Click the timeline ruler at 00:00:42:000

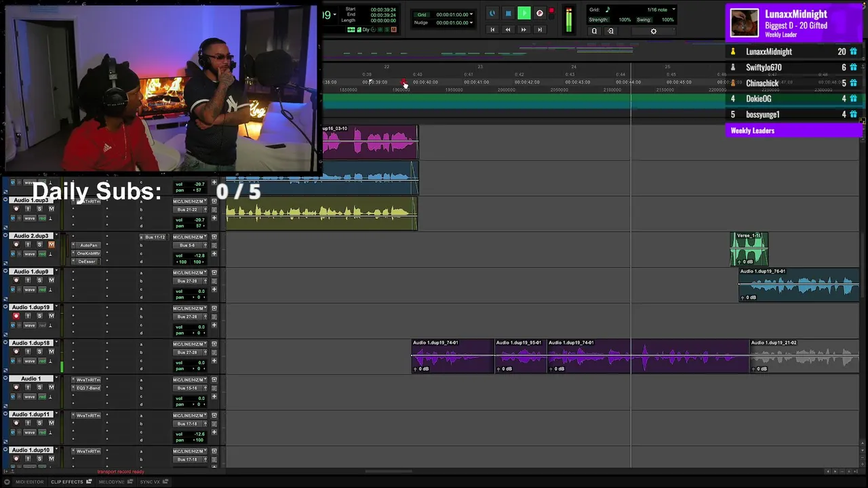tap(527, 82)
